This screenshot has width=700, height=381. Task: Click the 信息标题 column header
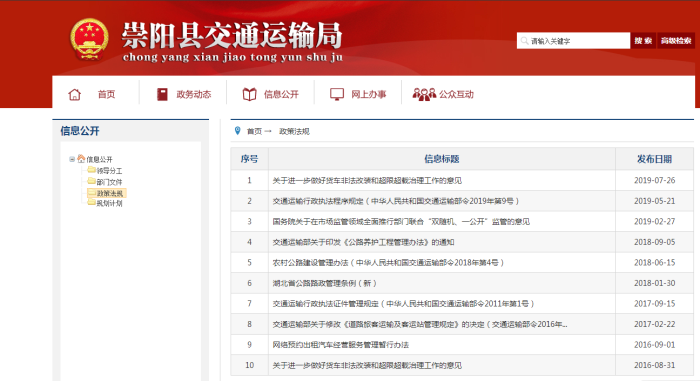point(442,159)
